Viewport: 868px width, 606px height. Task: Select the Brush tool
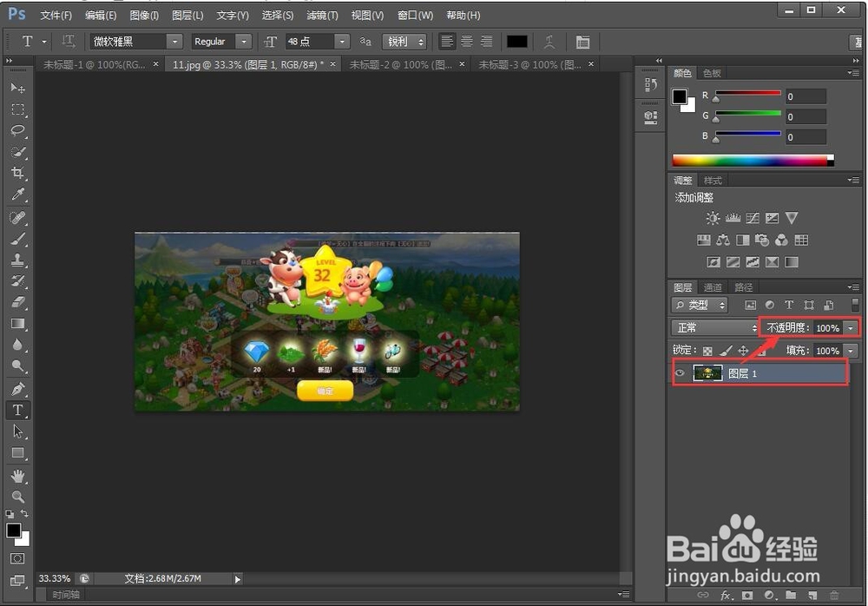(x=17, y=239)
